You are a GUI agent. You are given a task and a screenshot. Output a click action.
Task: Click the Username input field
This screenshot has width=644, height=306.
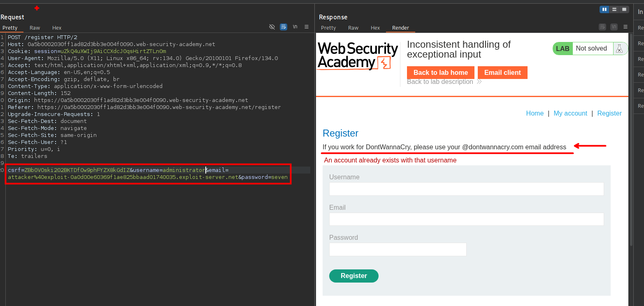coord(466,189)
